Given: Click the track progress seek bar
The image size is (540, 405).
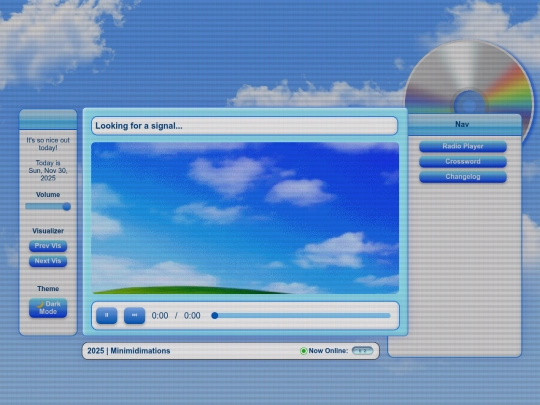Looking at the screenshot, I should coord(301,315).
